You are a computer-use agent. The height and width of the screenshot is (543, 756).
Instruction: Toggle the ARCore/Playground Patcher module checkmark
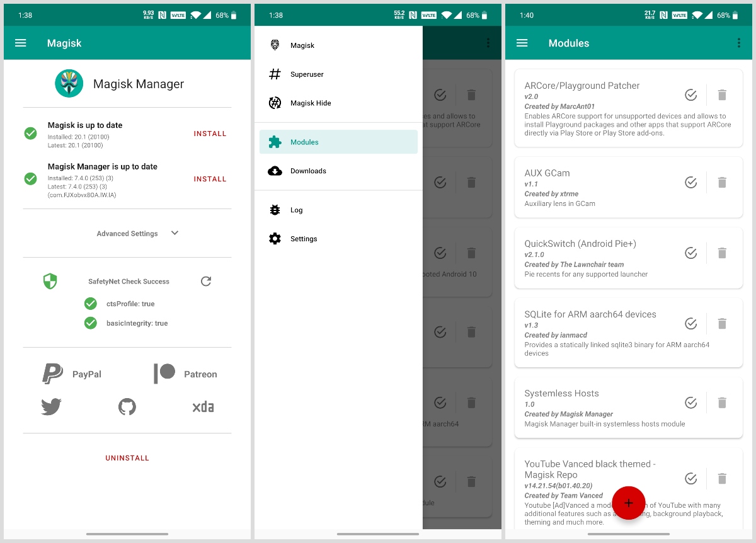pos(691,95)
